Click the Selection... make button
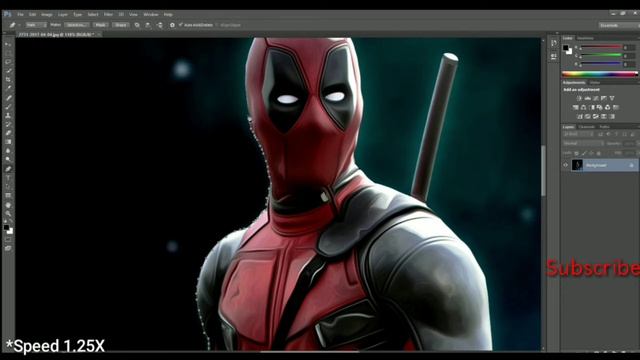Image resolution: width=640 pixels, height=360 pixels. point(76,25)
